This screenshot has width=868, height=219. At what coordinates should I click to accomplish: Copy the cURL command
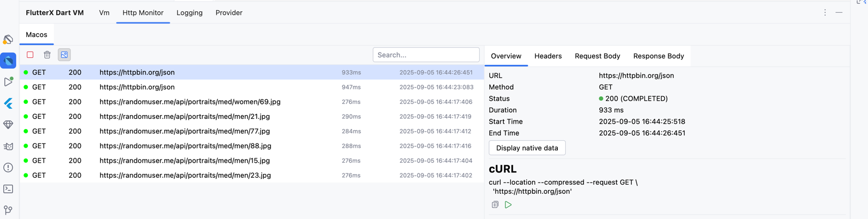coord(495,205)
